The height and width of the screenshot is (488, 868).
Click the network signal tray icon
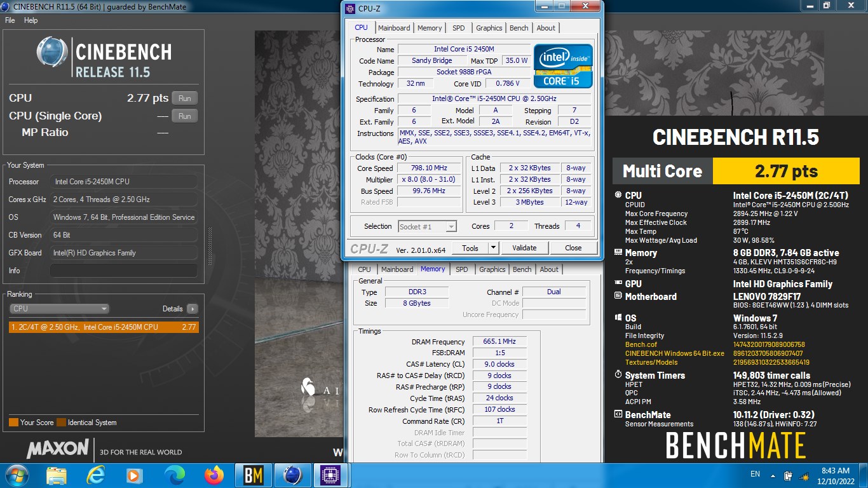[804, 475]
